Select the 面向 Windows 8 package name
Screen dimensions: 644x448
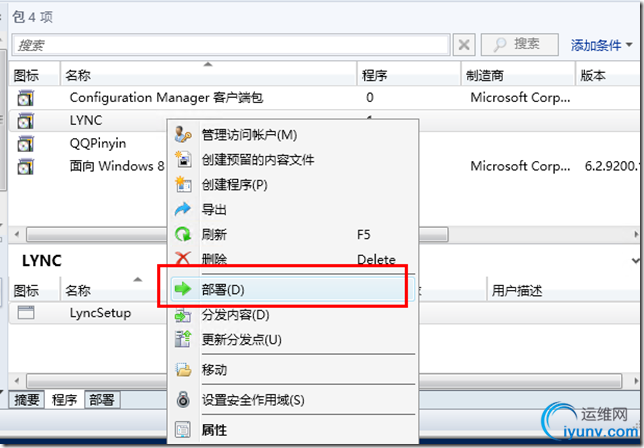click(x=117, y=166)
